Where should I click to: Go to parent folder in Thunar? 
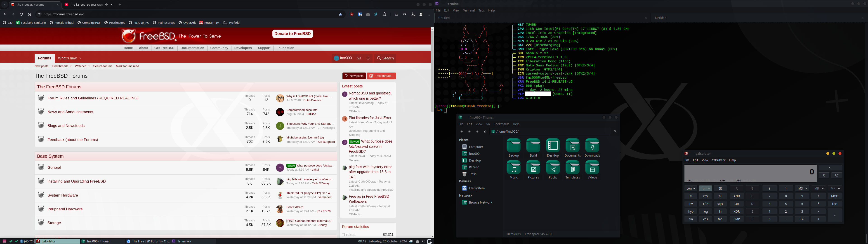[477, 131]
